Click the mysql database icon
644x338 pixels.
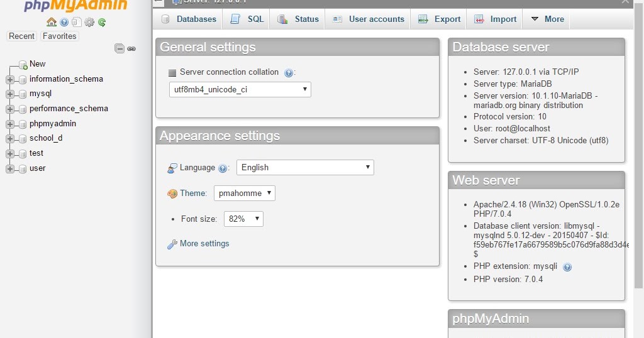coord(23,94)
